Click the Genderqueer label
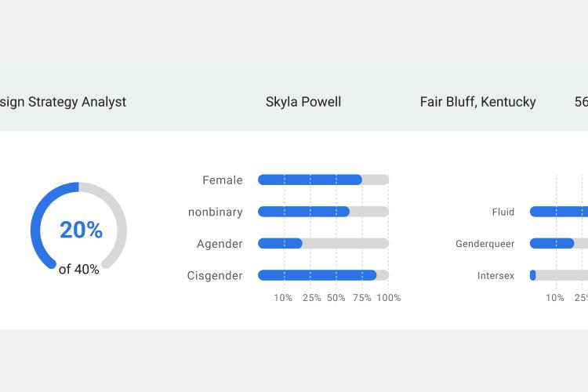This screenshot has width=588, height=392. (485, 244)
